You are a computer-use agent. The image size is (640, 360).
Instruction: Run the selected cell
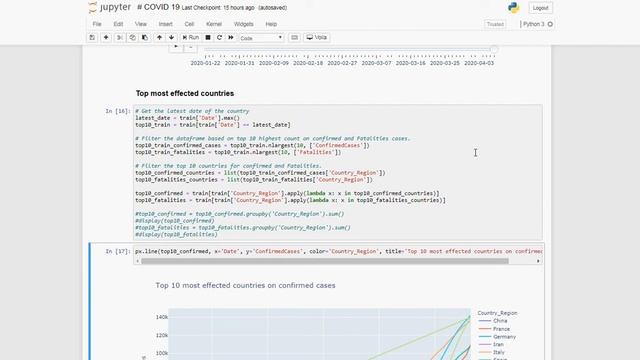pyautogui.click(x=191, y=38)
